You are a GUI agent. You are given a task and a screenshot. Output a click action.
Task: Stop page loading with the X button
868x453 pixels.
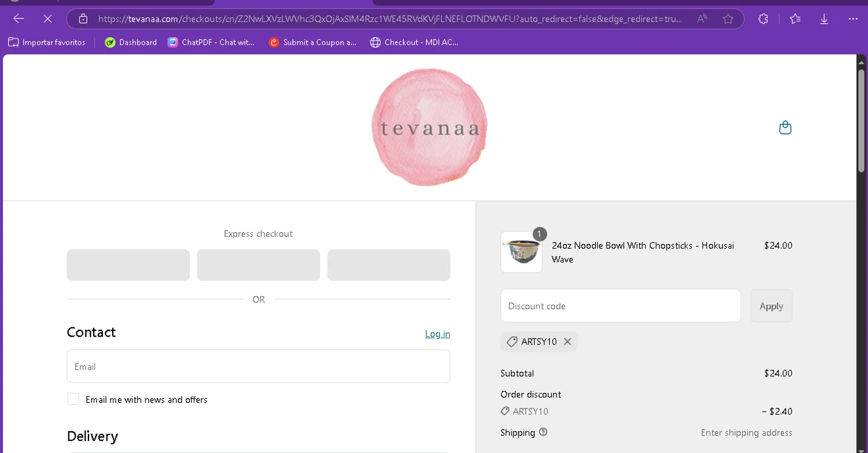(47, 19)
